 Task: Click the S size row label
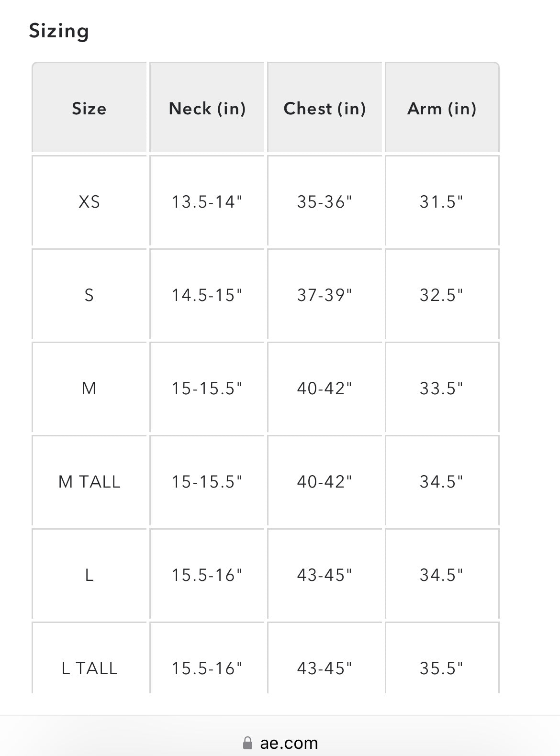tap(89, 295)
